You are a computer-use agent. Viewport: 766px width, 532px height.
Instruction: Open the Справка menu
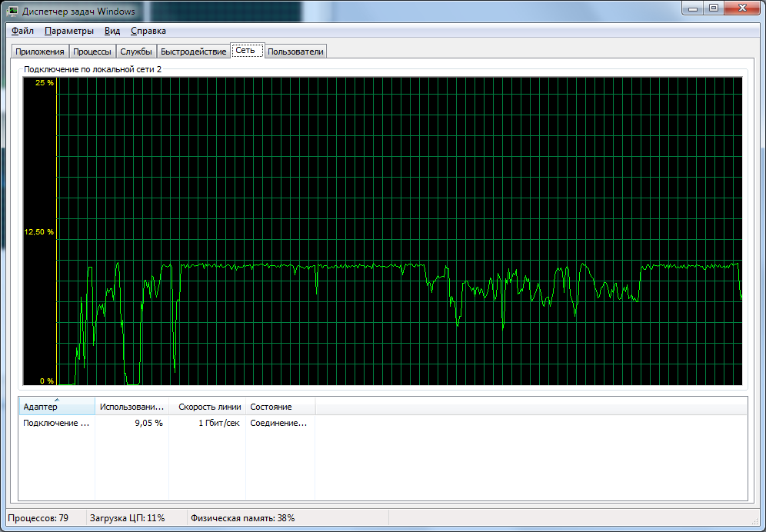tap(148, 31)
